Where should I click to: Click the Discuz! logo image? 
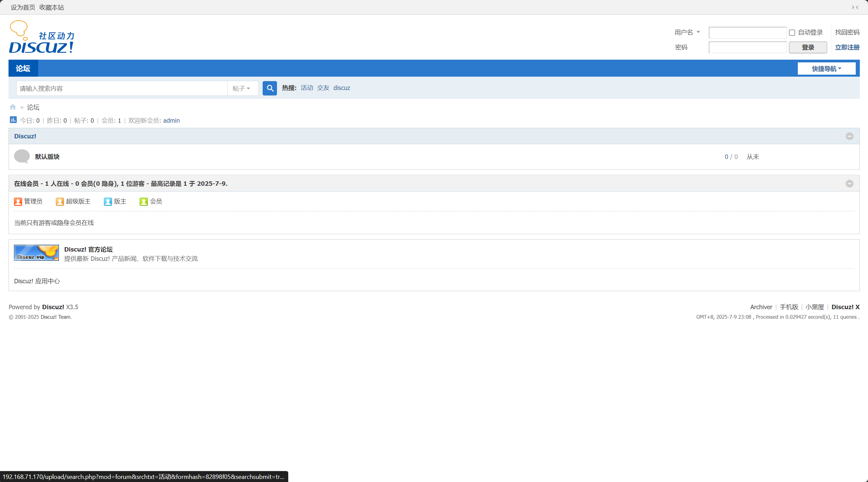42,37
